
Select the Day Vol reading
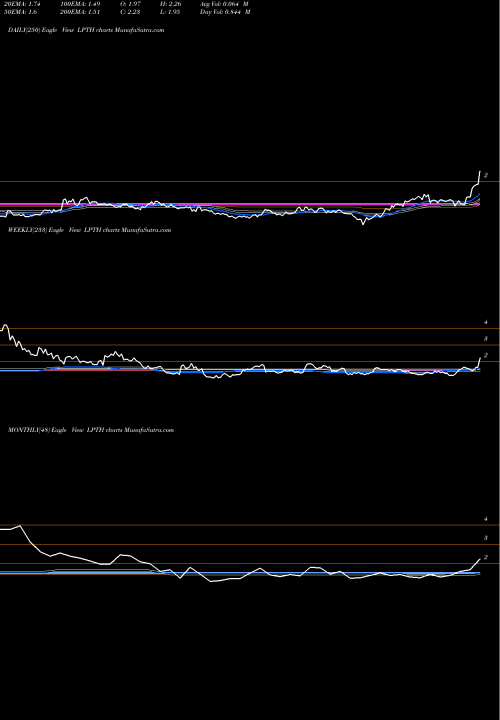coord(225,12)
